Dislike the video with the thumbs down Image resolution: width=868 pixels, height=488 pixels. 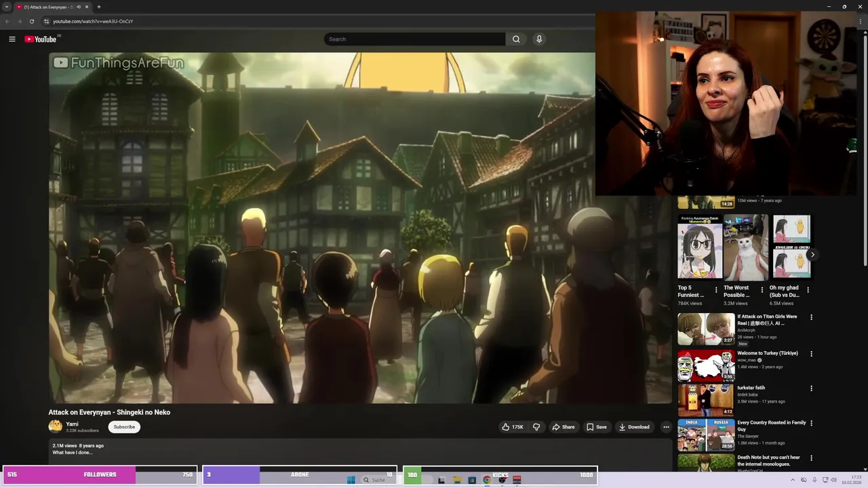[536, 427]
